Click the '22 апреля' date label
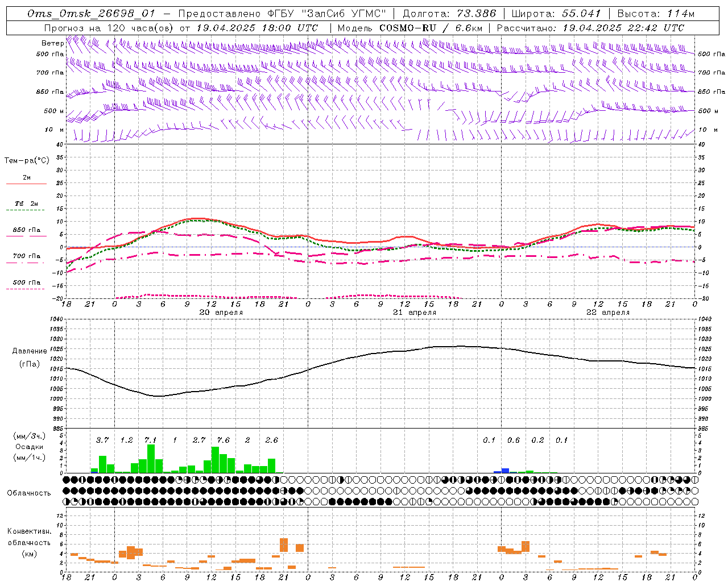 point(607,313)
